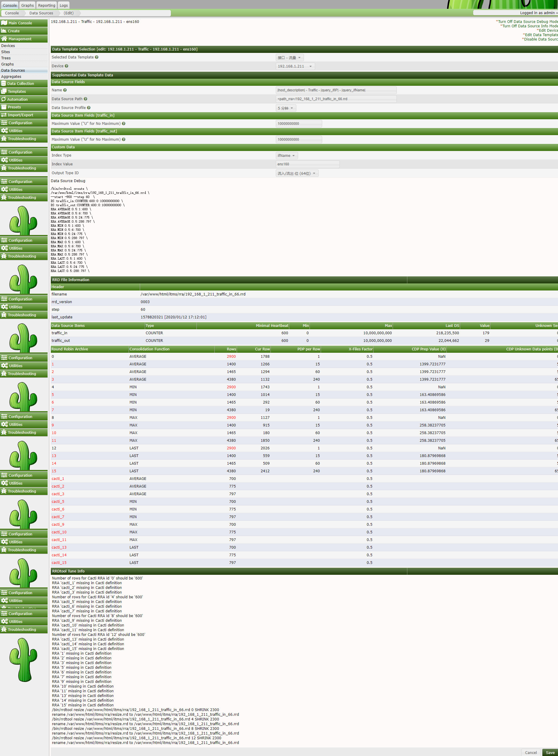The height and width of the screenshot is (756, 558).
Task: Open the Templates sidebar section
Action: click(24, 92)
